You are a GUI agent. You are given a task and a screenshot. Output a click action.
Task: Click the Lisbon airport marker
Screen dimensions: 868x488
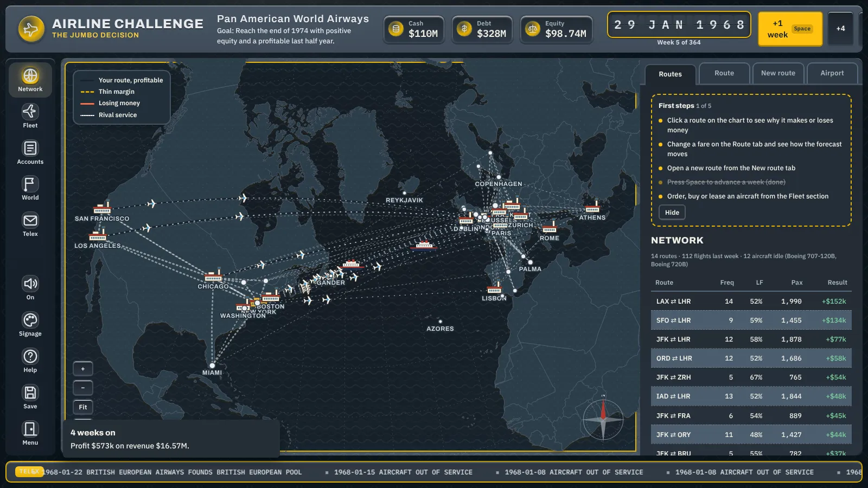[x=494, y=288]
